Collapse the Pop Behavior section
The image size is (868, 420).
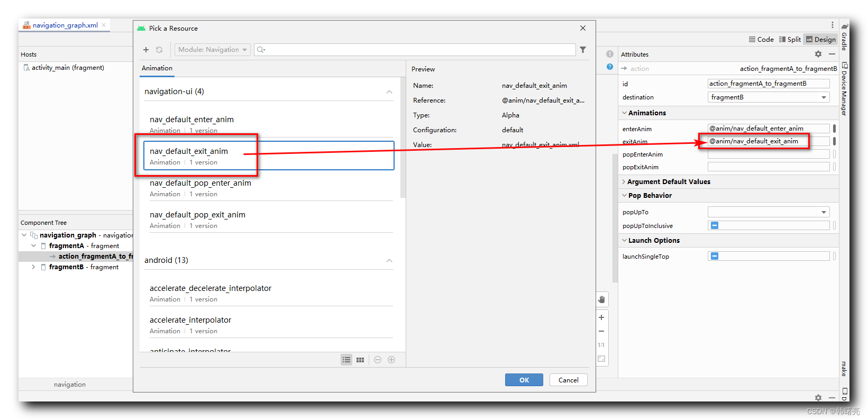624,195
